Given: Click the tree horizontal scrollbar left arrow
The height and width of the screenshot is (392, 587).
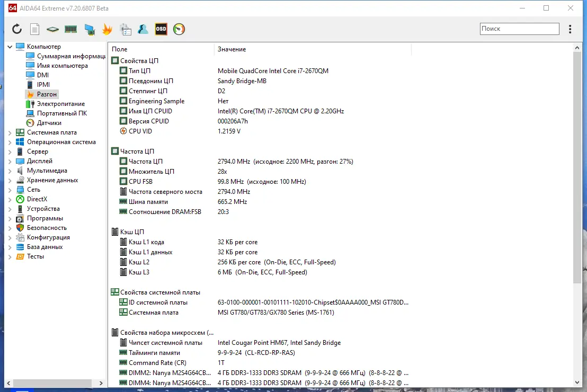Looking at the screenshot, I should 8,383.
